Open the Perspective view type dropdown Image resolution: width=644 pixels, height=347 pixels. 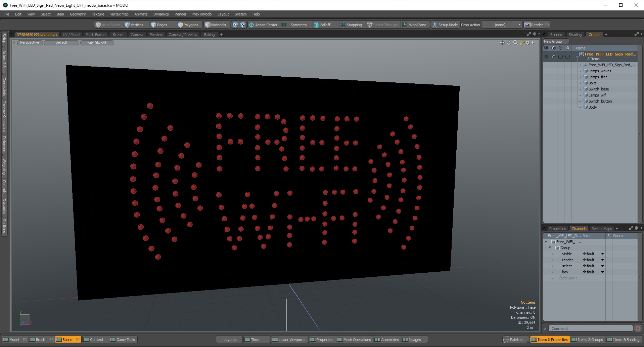pyautogui.click(x=30, y=43)
